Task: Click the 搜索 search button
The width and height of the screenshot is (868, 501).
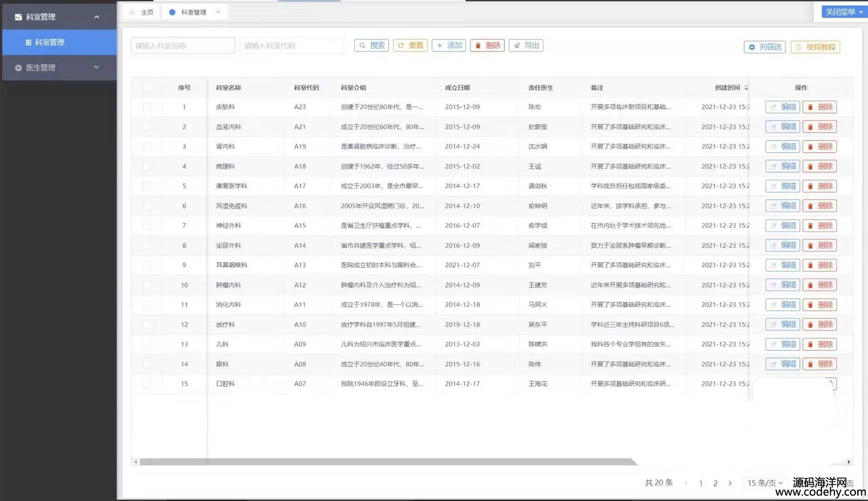Action: point(372,45)
